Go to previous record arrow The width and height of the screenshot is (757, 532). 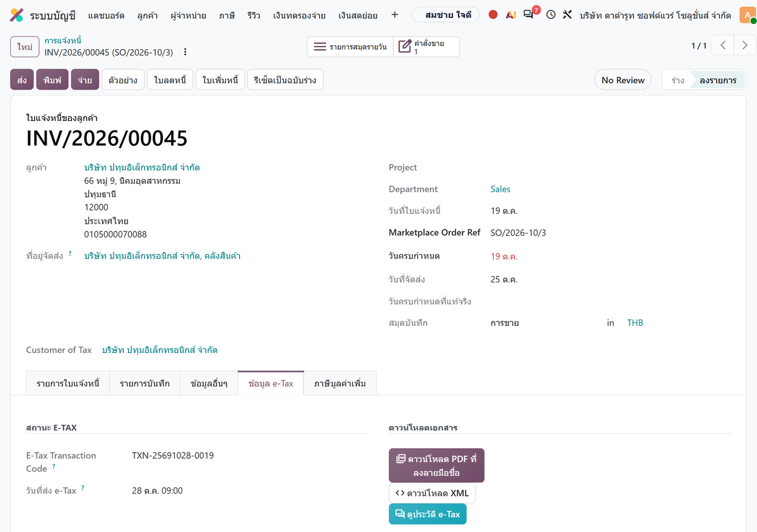coord(723,45)
